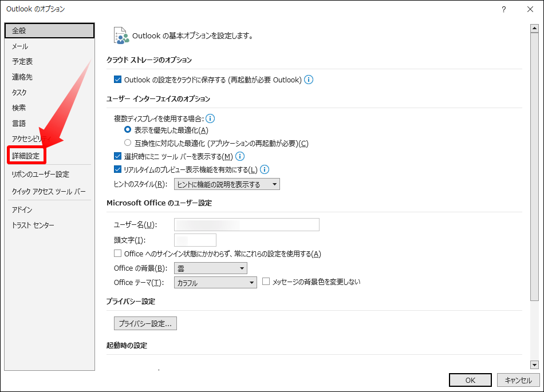Select 表示を優先した最適化 radio button

tap(128, 130)
